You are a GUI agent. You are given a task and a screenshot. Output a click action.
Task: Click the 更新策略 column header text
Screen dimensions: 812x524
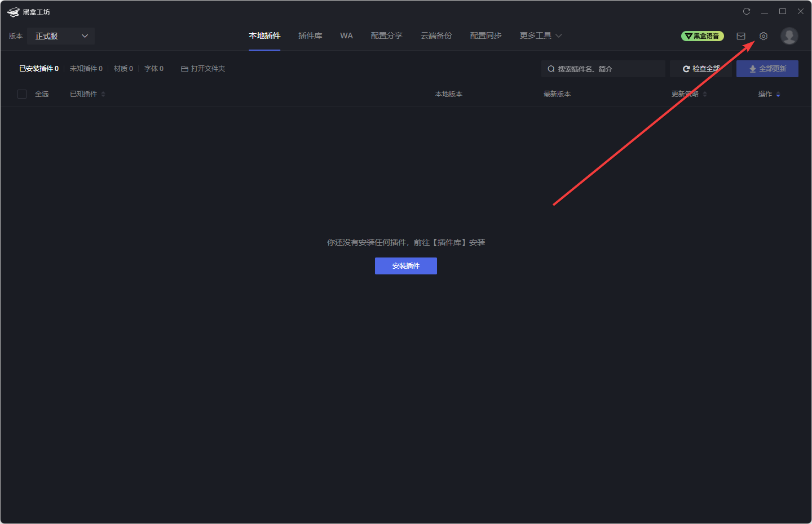[x=685, y=94]
